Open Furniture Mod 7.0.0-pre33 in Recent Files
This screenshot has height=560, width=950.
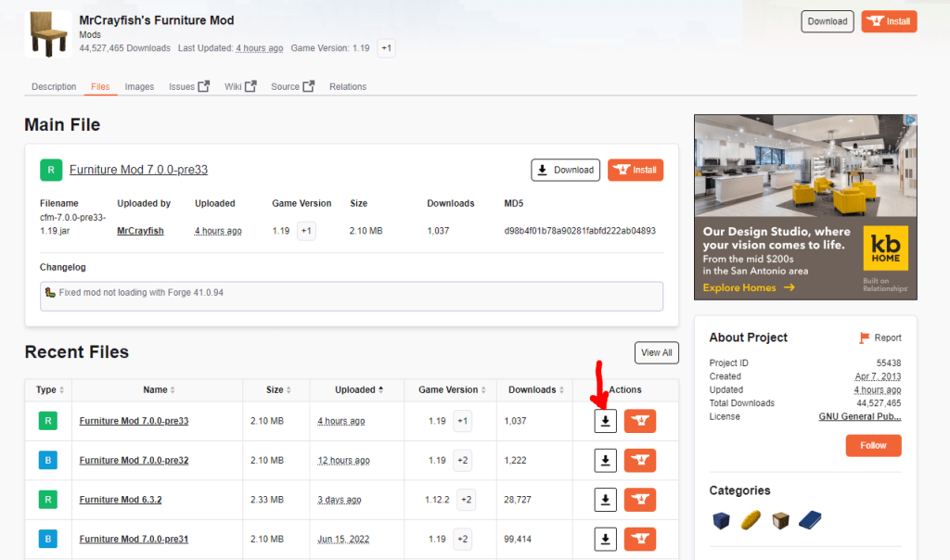134,421
